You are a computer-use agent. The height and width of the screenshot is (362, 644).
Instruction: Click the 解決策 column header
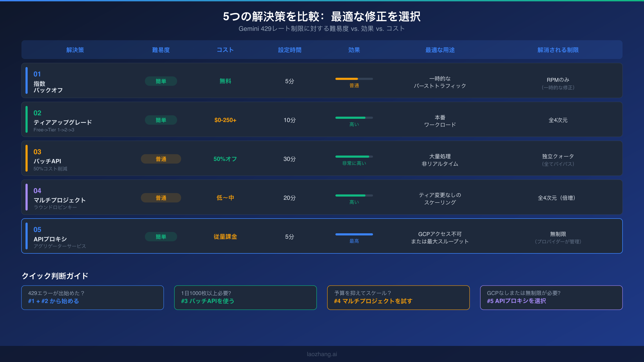click(x=75, y=50)
